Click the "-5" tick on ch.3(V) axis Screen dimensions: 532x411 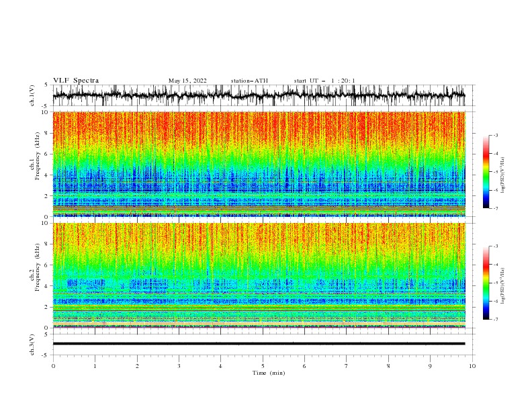46,355
